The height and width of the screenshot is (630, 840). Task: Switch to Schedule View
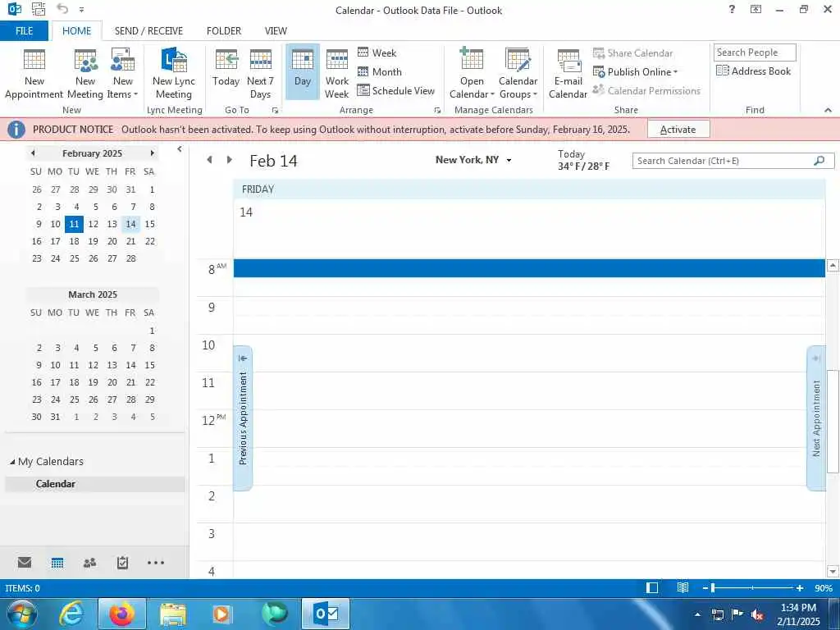pyautogui.click(x=396, y=90)
